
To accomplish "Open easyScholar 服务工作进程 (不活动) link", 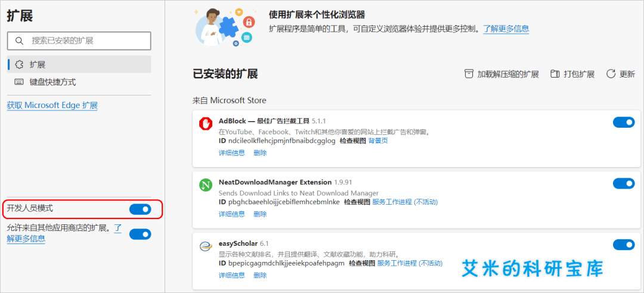I will [x=410, y=263].
